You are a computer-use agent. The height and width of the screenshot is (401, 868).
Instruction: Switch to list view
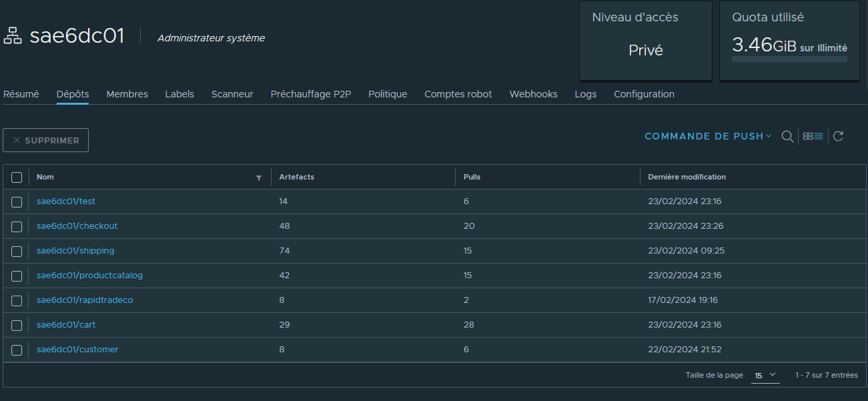(x=819, y=136)
